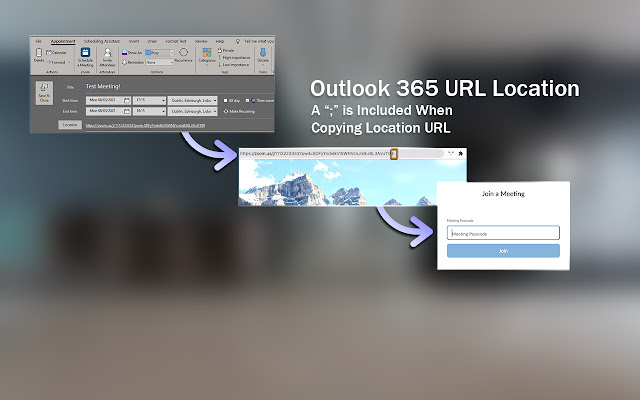Click the icon left of extensions puzzle
640x400 pixels.
pos(451,153)
